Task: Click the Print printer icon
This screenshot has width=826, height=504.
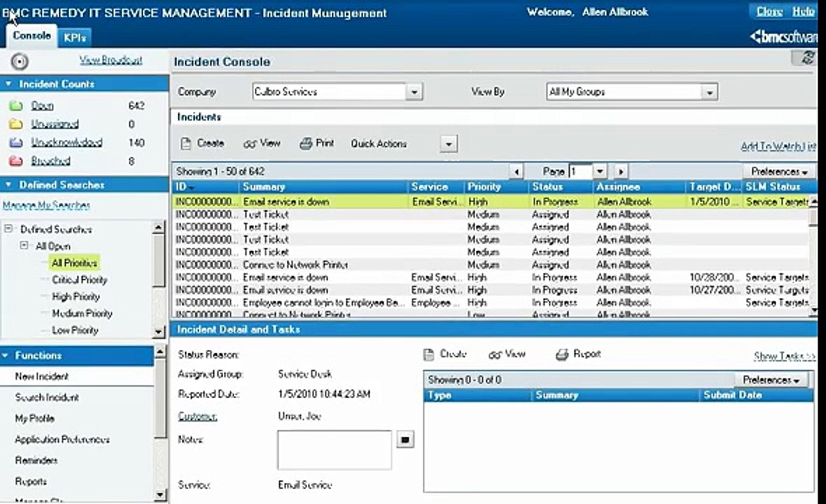Action: (306, 143)
